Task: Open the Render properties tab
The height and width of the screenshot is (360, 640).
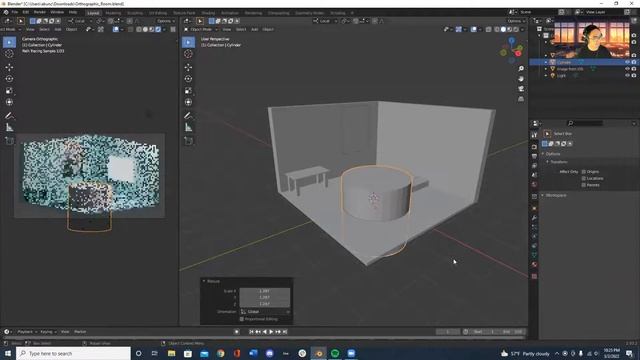Action: click(534, 147)
